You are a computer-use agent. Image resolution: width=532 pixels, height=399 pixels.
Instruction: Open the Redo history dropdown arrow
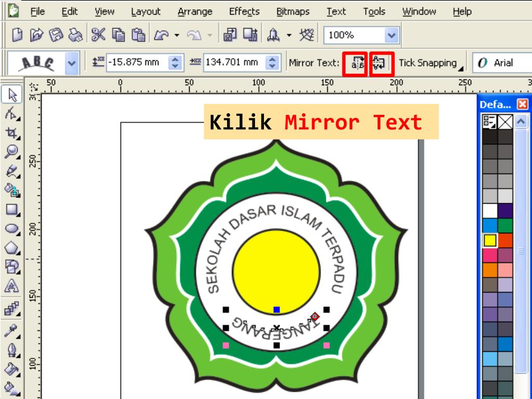[210, 35]
